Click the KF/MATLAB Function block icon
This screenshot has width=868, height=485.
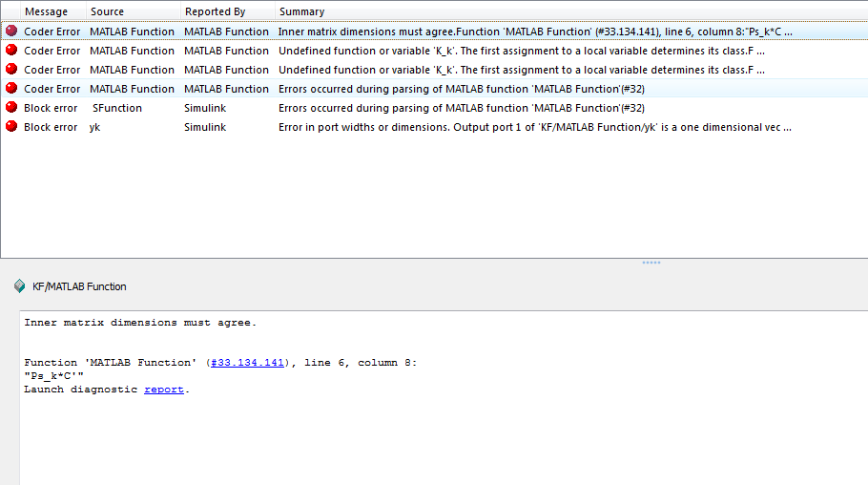pos(19,286)
